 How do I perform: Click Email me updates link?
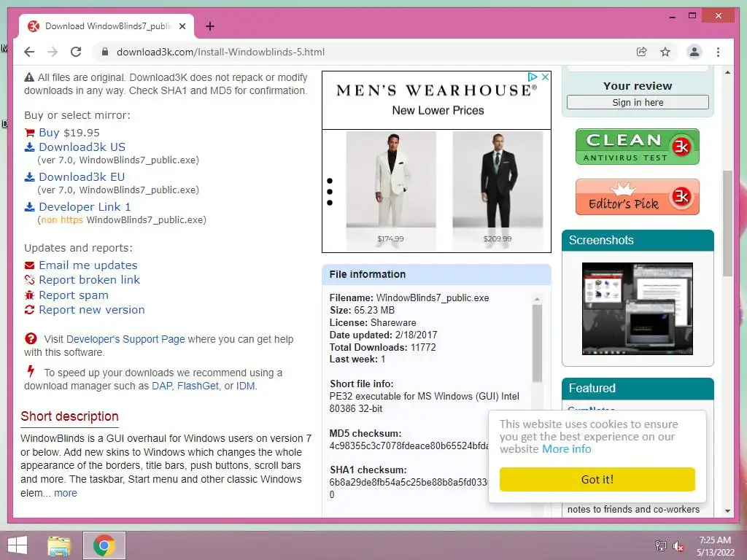[x=88, y=265]
